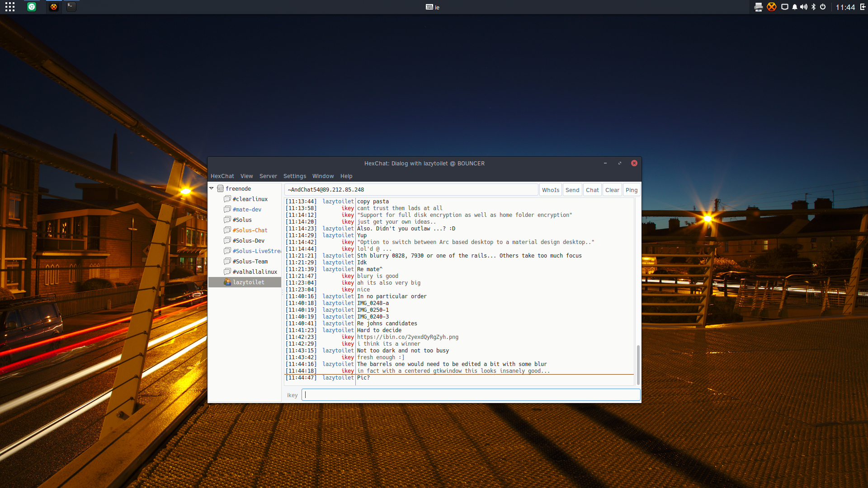Switch to the green Chromium browser taskbar icon
Viewport: 868px width, 488px height.
(x=32, y=7)
